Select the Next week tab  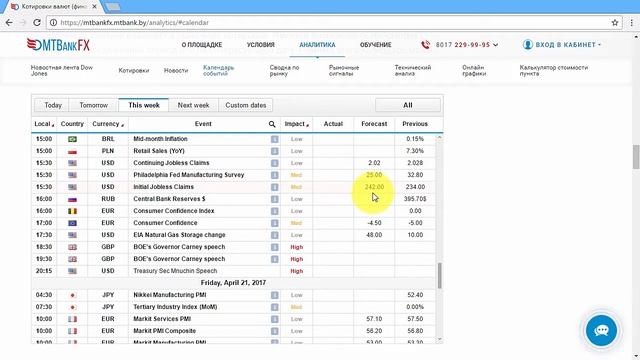point(193,105)
